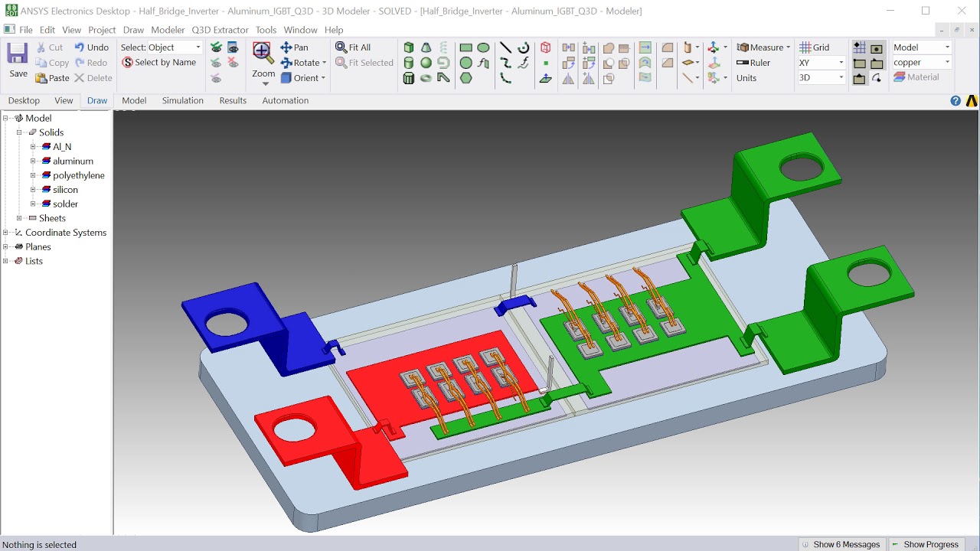Click Fit All view
Viewport: 980px width, 551px height.
[x=353, y=47]
